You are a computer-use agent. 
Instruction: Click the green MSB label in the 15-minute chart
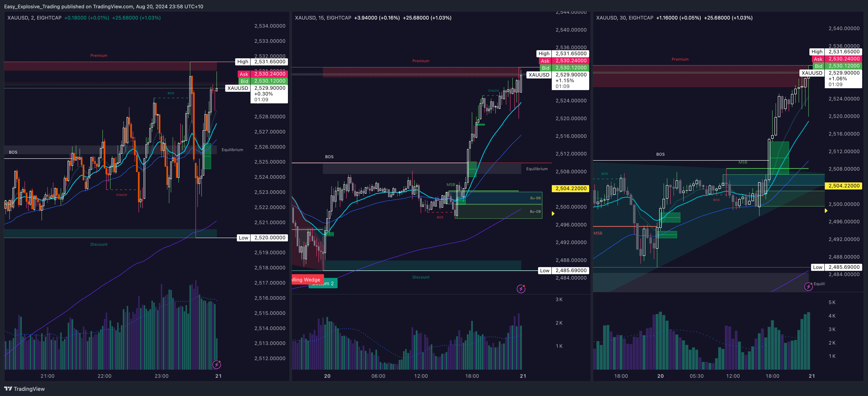click(450, 185)
